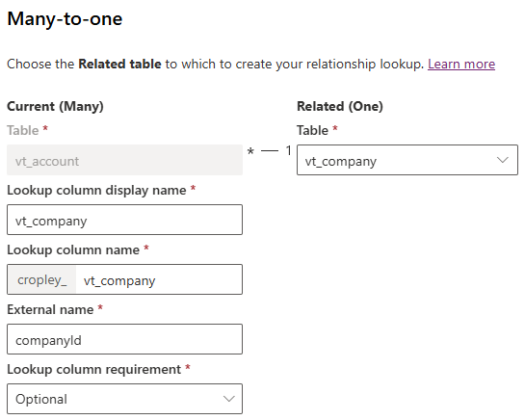525x420 pixels.
Task: Click the Table label under Related (One)
Action: pyautogui.click(x=312, y=130)
